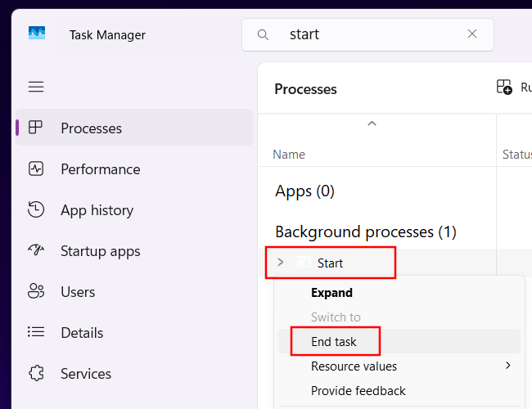The height and width of the screenshot is (409, 532).
Task: Switch to the Startup apps page
Action: 134,251
